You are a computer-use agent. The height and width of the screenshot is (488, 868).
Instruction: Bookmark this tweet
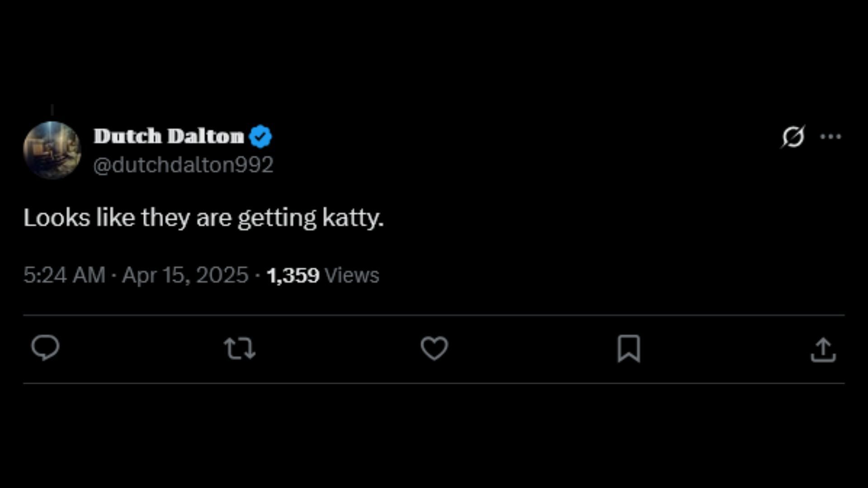629,348
